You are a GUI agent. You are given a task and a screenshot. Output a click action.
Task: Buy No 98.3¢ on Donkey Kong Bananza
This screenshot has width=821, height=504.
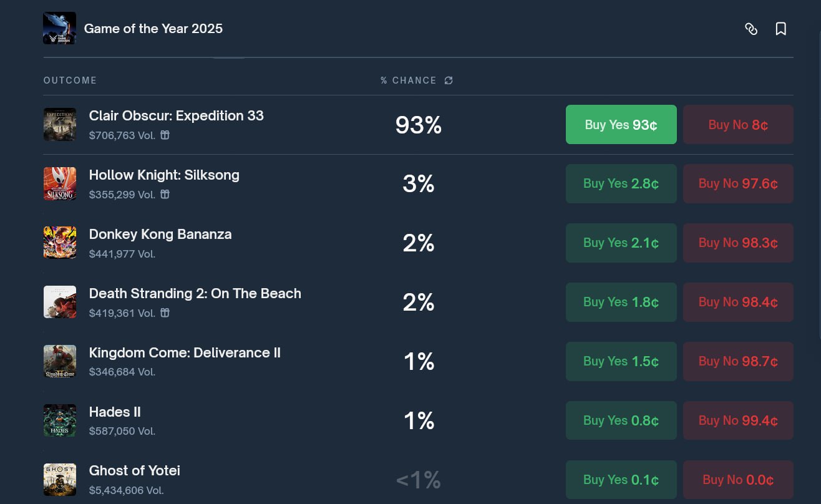click(738, 243)
